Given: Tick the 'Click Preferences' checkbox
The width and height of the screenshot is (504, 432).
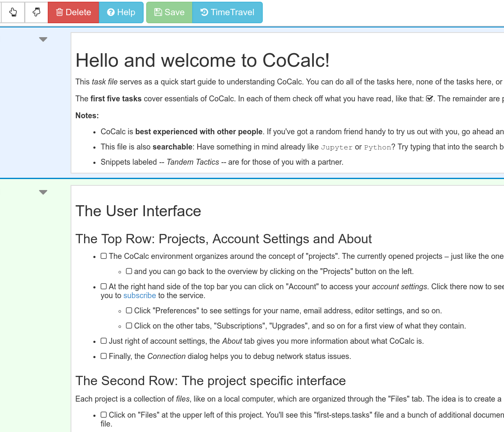Looking at the screenshot, I should click(x=129, y=310).
